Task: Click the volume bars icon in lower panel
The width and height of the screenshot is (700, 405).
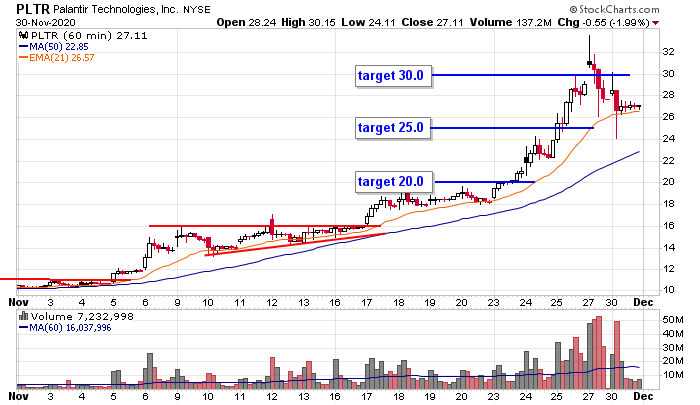Action: (x=24, y=316)
